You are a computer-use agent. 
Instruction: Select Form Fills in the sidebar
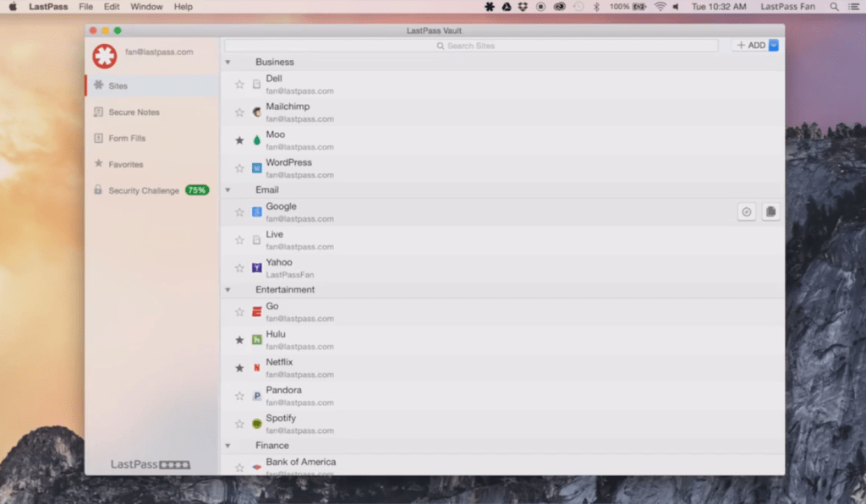point(127,138)
